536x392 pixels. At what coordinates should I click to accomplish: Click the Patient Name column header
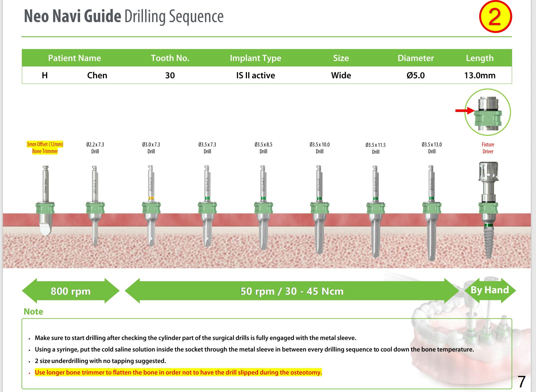(x=74, y=58)
